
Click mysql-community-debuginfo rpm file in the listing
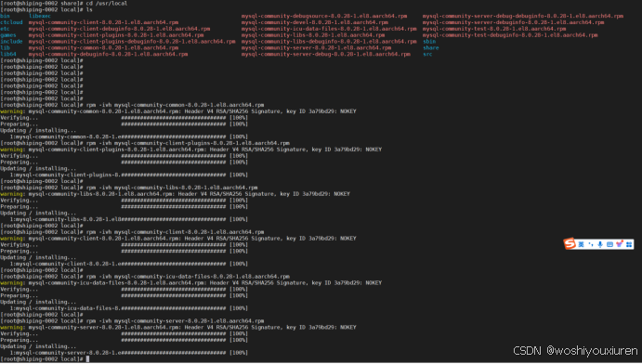pyautogui.click(x=108, y=54)
